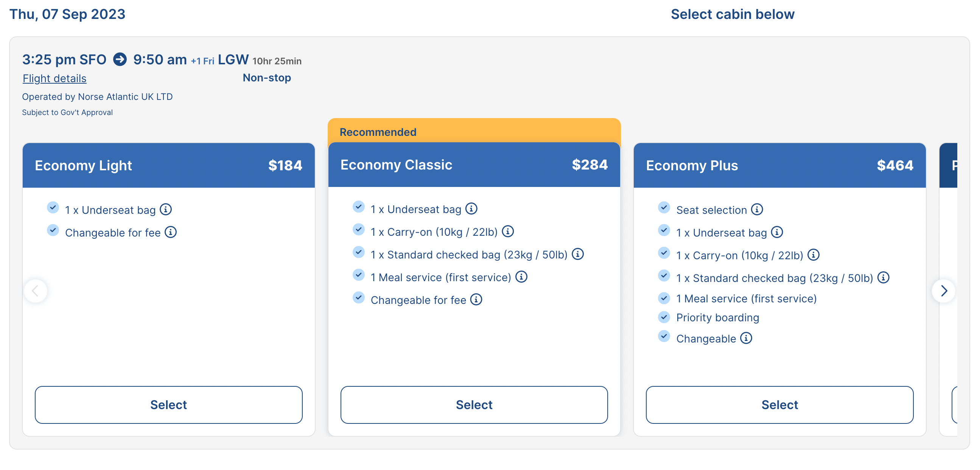Viewport: 980px width, 470px height.
Task: Toggle the Economy Plus priority boarding checkbox
Action: click(664, 316)
